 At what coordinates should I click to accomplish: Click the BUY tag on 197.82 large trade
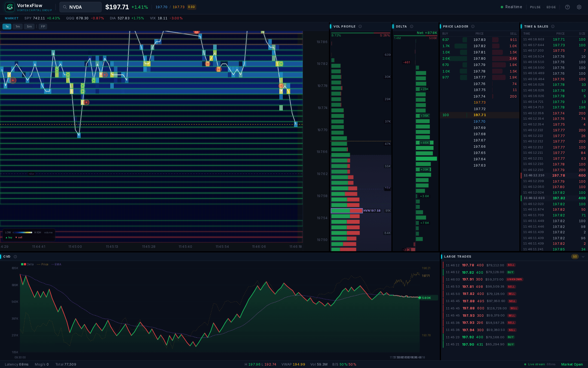click(x=510, y=272)
